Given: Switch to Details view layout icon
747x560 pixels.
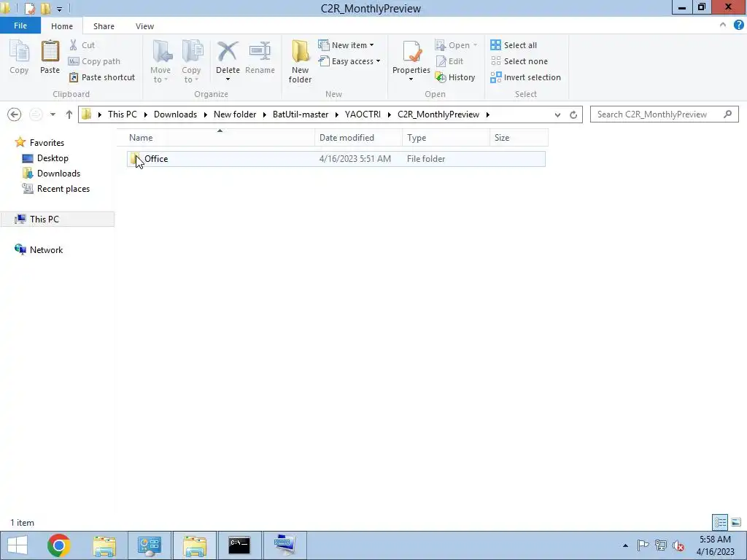Looking at the screenshot, I should coord(720,522).
